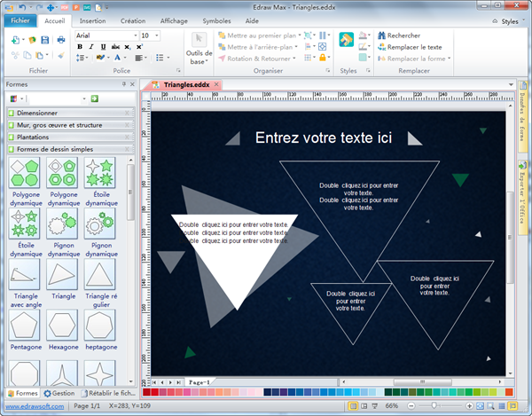Click Mettre au premier plan
Image resolution: width=532 pixels, height=416 pixels.
[x=259, y=35]
